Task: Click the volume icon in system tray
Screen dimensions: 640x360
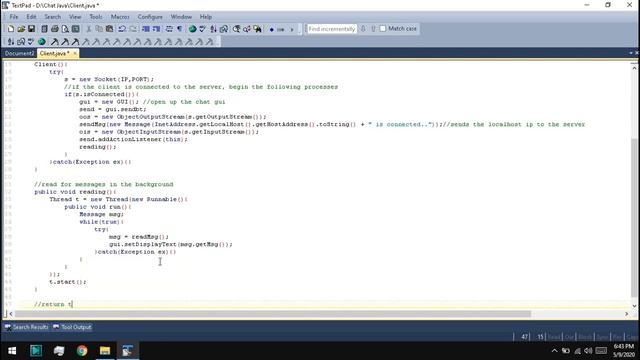Action: [588, 351]
